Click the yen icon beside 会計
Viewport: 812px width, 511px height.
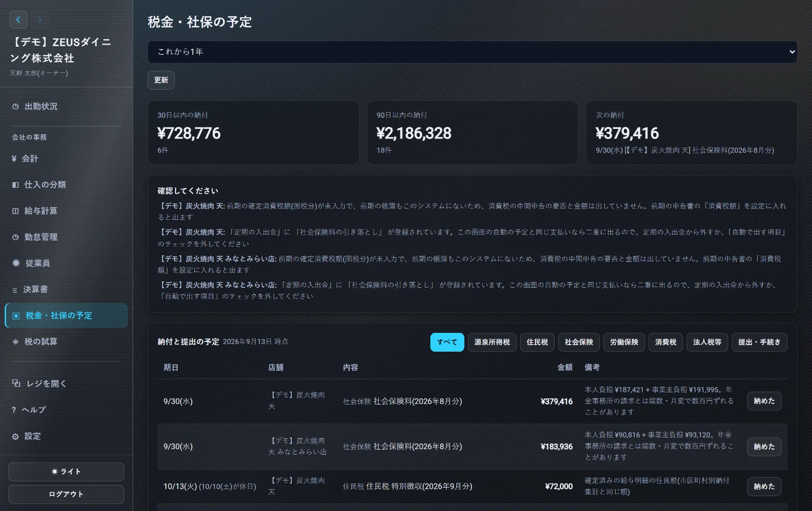[14, 159]
